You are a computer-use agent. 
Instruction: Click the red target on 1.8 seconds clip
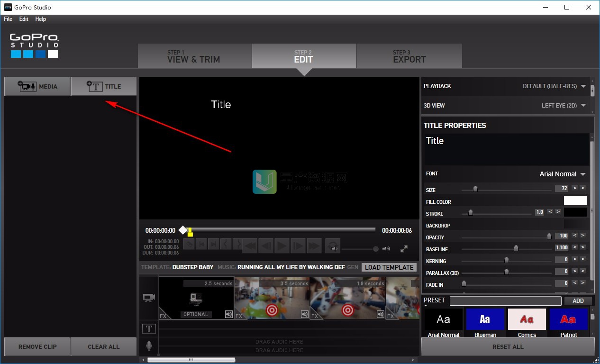point(348,310)
